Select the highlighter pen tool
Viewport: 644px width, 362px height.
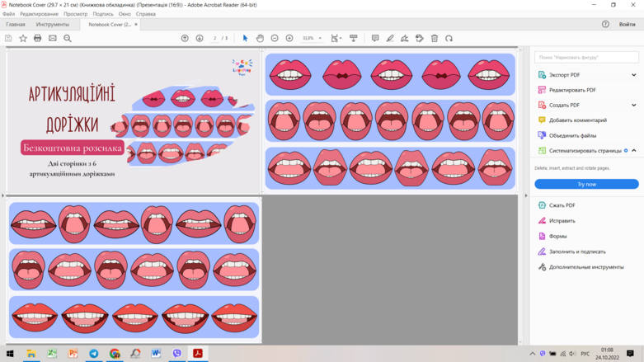click(390, 38)
